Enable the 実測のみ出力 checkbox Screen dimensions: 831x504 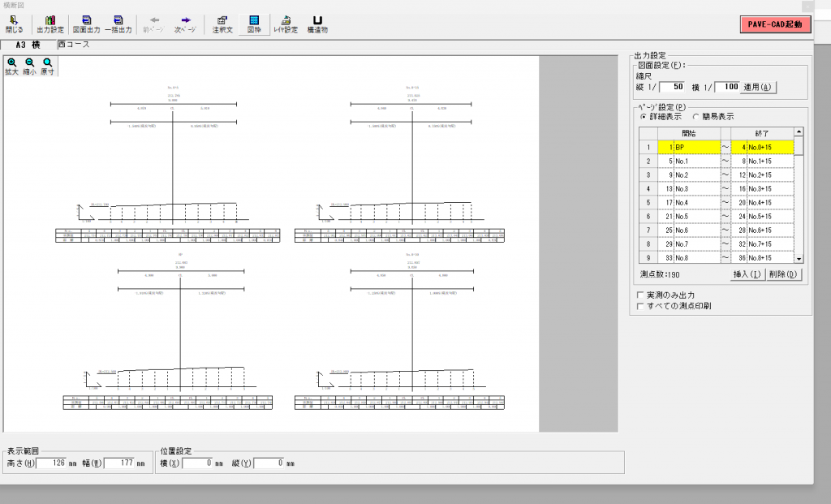coord(640,295)
